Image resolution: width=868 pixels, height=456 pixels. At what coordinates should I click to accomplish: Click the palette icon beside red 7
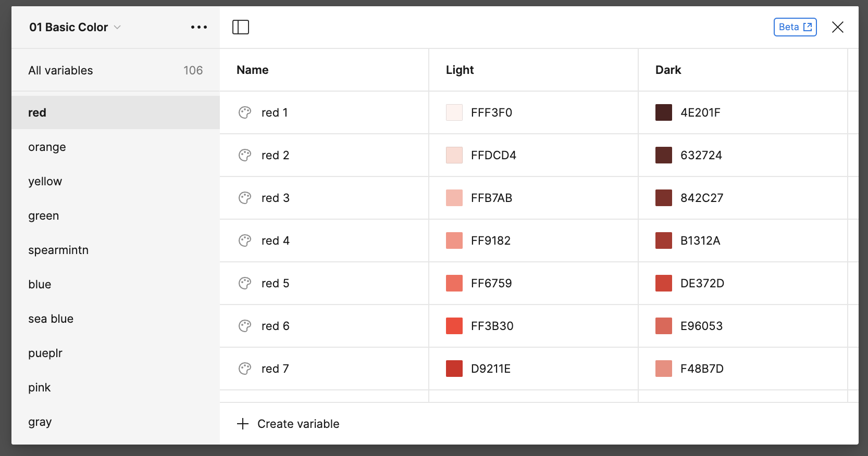[245, 369]
